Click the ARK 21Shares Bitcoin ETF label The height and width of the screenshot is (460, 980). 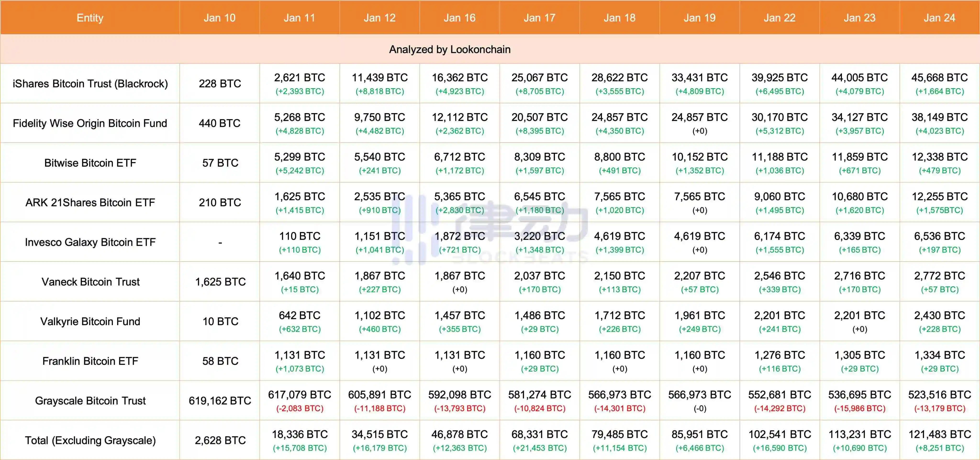tap(90, 203)
